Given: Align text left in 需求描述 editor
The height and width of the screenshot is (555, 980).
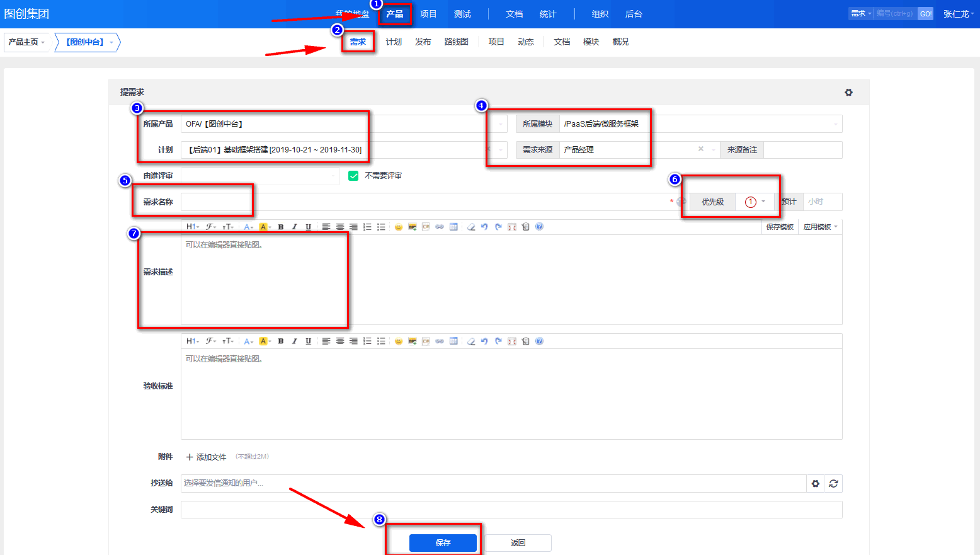Looking at the screenshot, I should point(326,227).
